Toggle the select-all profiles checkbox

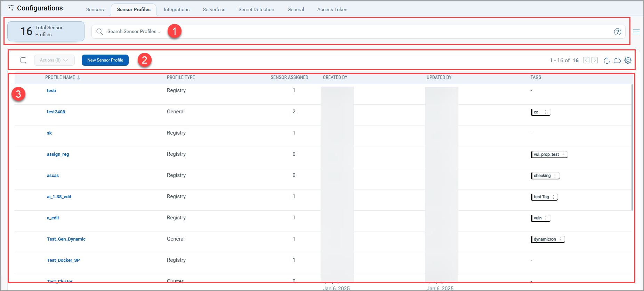pyautogui.click(x=23, y=60)
